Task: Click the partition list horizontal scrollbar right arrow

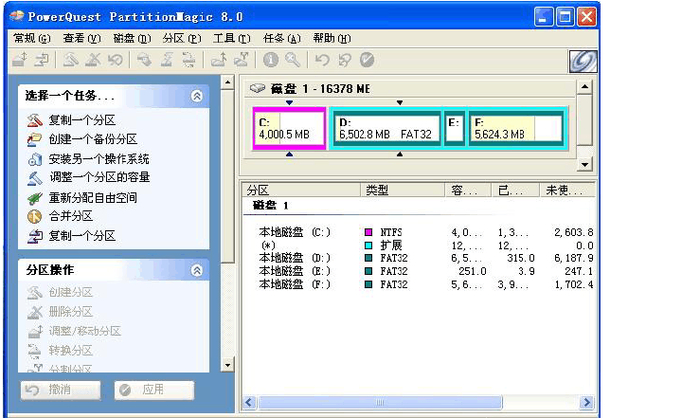Action: [x=587, y=402]
